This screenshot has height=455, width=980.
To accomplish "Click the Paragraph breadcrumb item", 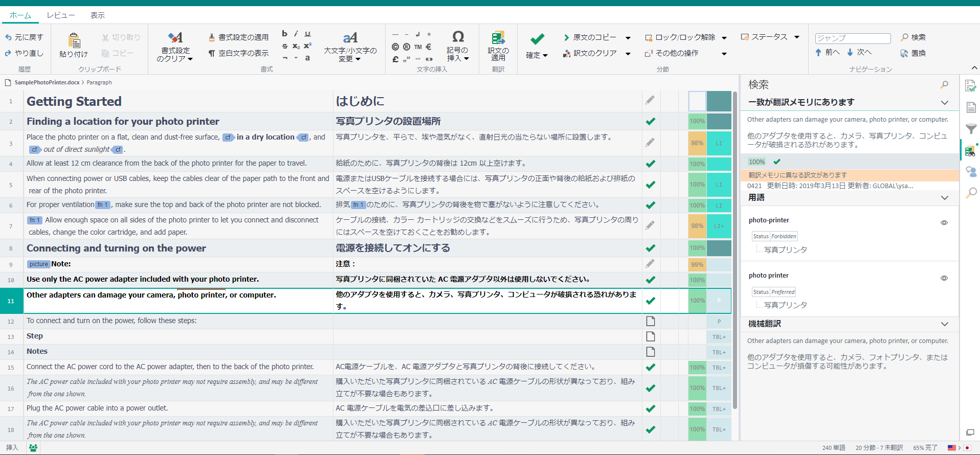I will pyautogui.click(x=99, y=82).
